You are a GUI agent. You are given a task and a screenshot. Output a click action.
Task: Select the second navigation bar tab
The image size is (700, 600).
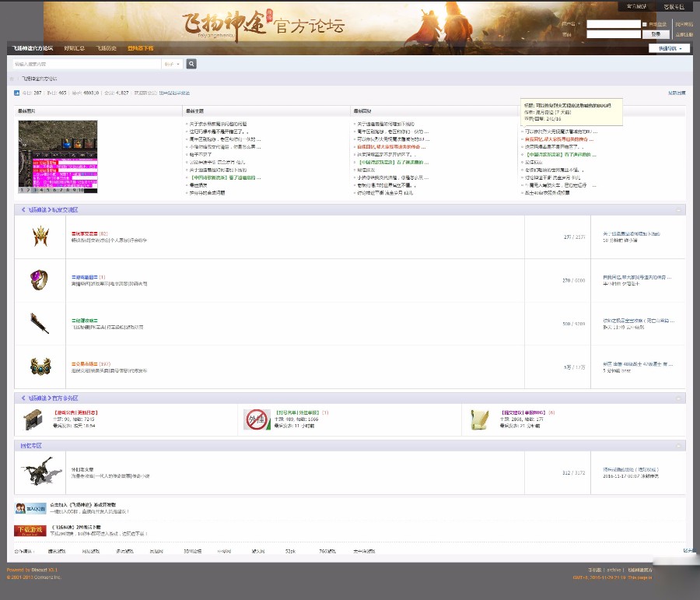click(75, 48)
